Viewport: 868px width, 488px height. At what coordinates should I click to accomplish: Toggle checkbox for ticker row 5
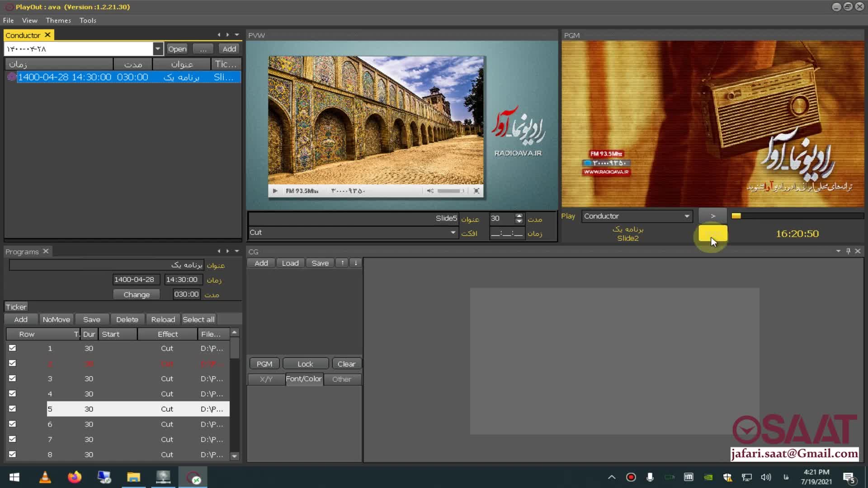[x=13, y=408]
